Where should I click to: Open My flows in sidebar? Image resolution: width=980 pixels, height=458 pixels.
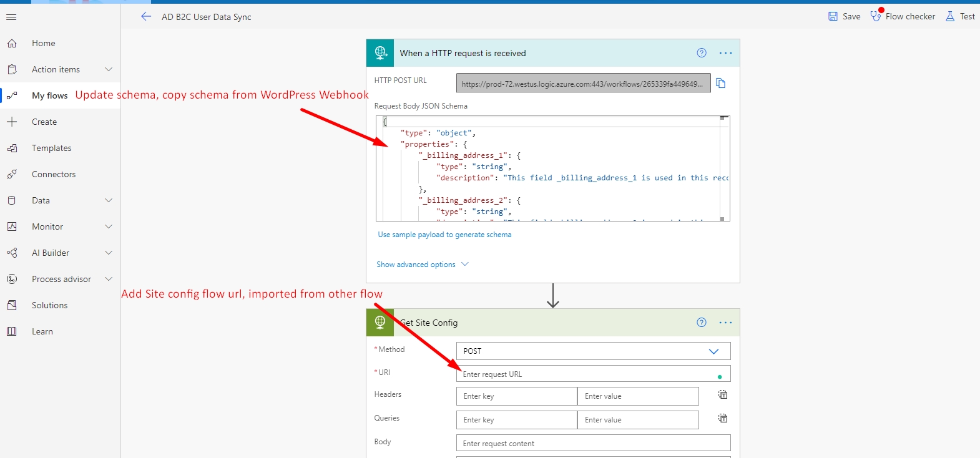point(50,95)
